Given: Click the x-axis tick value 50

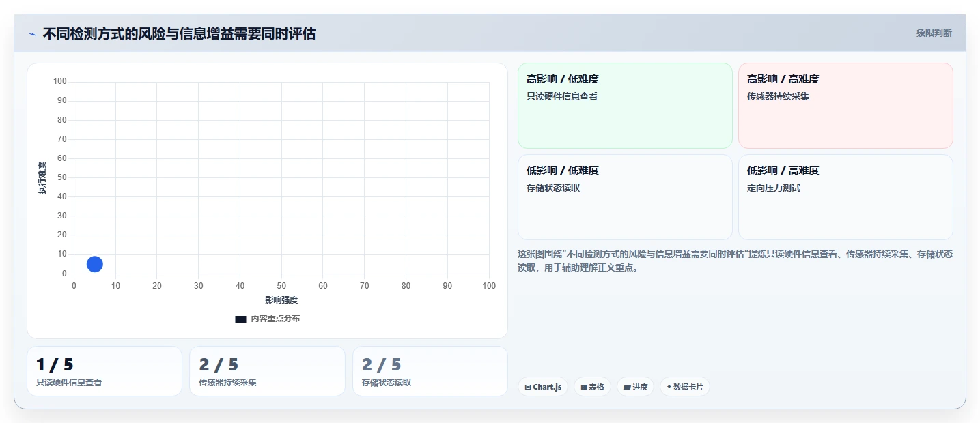Looking at the screenshot, I should [x=281, y=286].
